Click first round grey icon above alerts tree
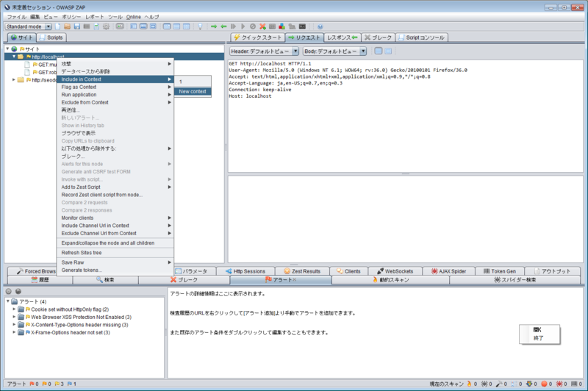 click(x=9, y=291)
